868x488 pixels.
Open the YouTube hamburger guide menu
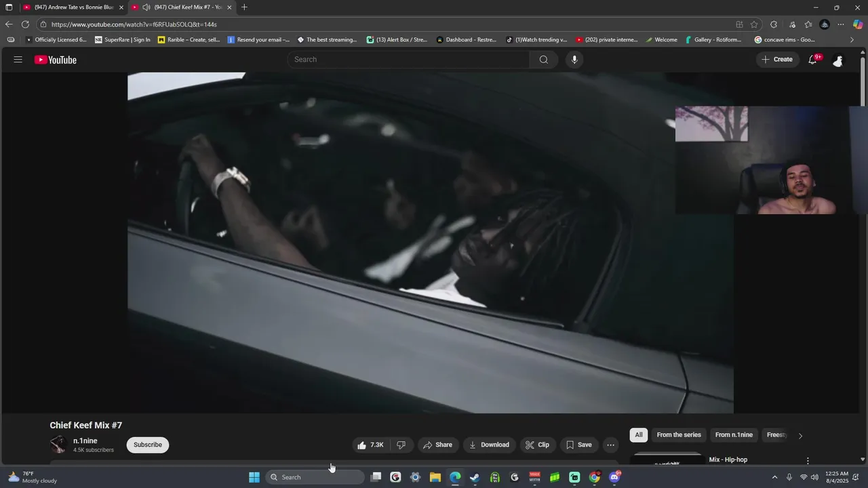18,60
